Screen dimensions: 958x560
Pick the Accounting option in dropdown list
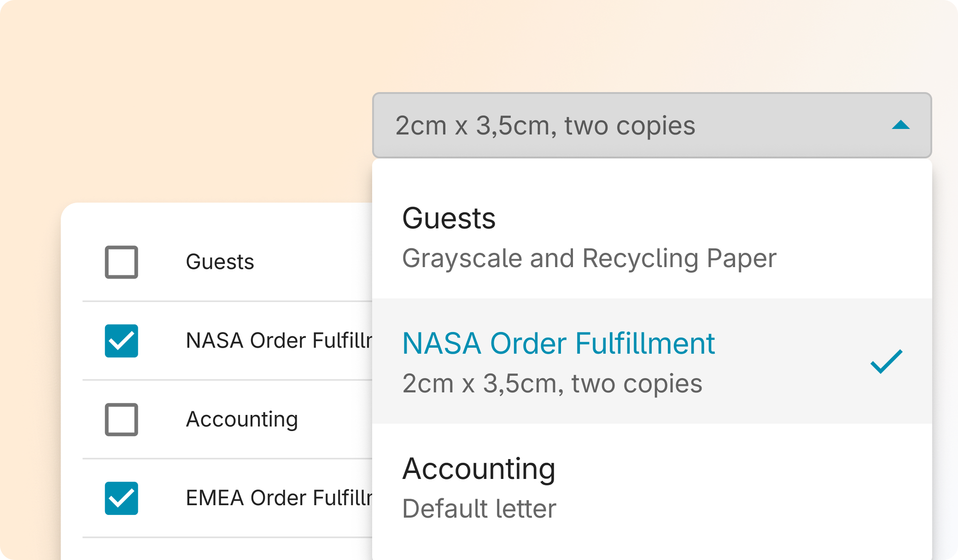point(652,487)
